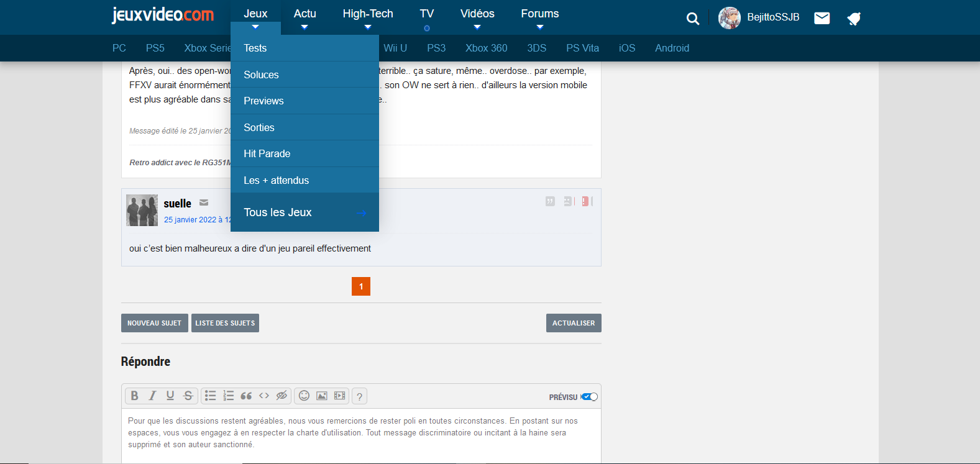980x464 pixels.
Task: Click the NOUVEAU SUJET button
Action: click(155, 323)
